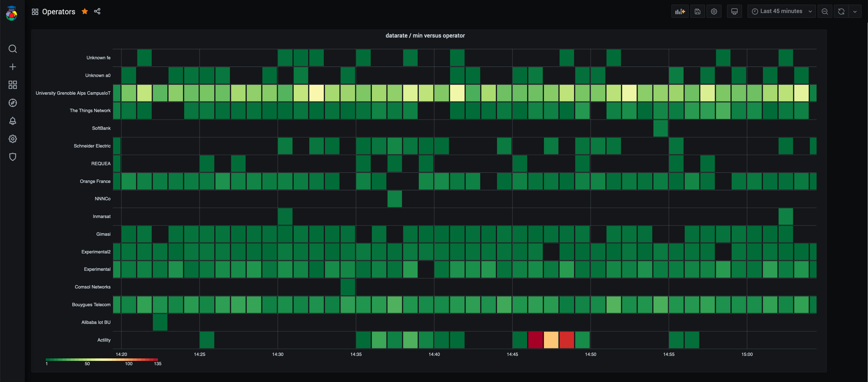The width and height of the screenshot is (868, 382).
Task: Zoom out the time range
Action: [825, 11]
